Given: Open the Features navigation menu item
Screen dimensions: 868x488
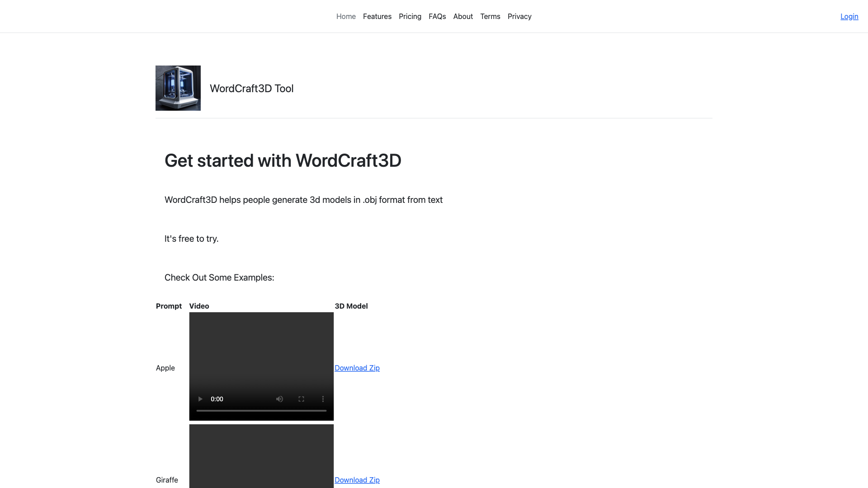Looking at the screenshot, I should point(377,16).
